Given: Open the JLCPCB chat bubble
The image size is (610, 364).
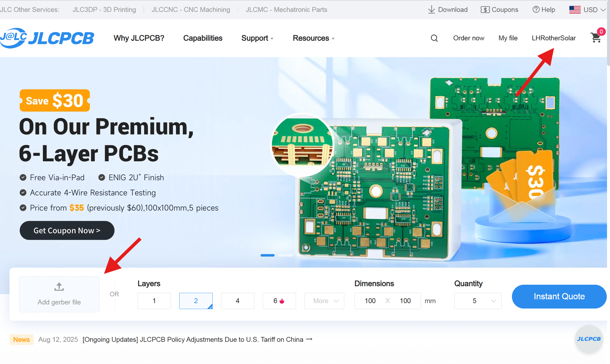Looking at the screenshot, I should 589,339.
